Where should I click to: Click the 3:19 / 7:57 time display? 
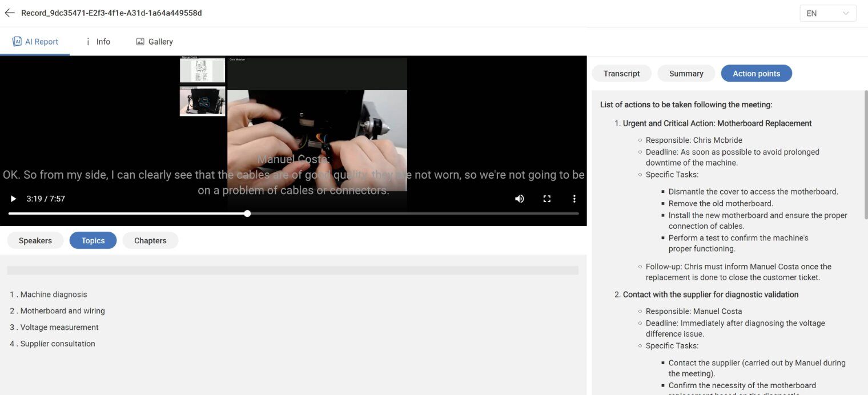(x=46, y=199)
